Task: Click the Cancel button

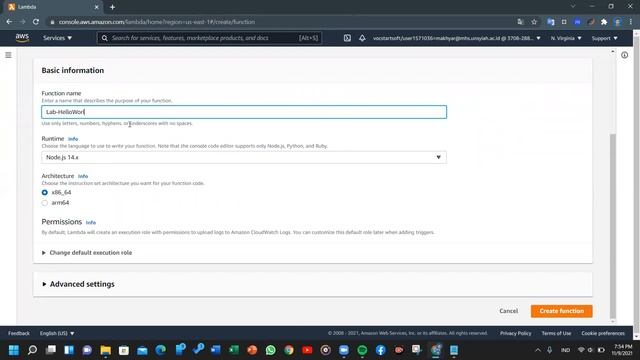Action: [x=508, y=311]
